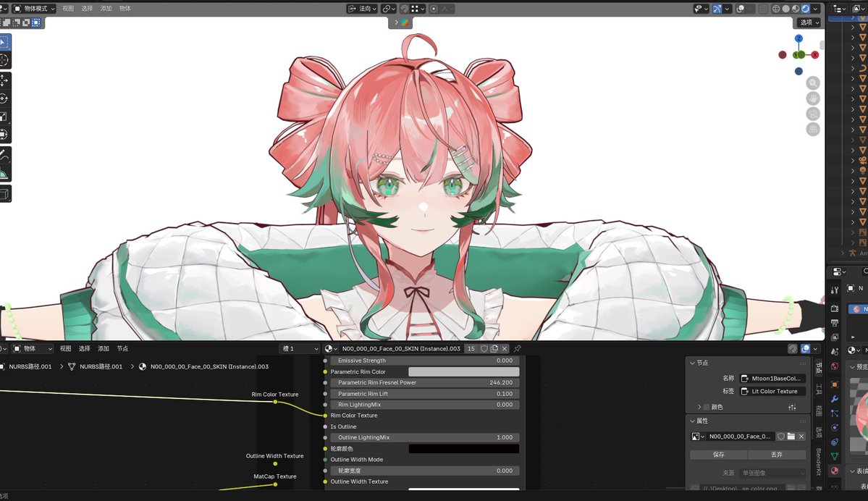This screenshot has width=868, height=501.
Task: Adjust the Parametric Rim Fresnel Power slider
Action: click(425, 382)
